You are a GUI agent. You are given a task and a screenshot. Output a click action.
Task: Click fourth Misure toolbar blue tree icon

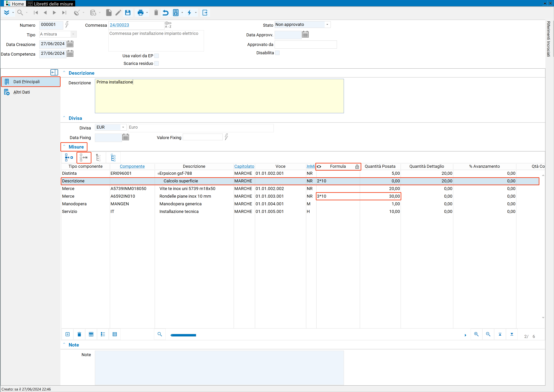click(113, 158)
